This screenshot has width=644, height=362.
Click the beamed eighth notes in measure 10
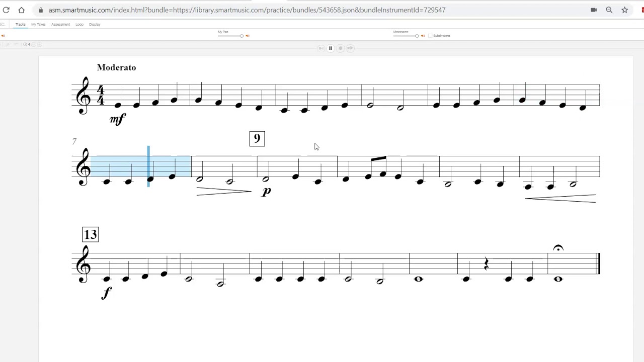pyautogui.click(x=377, y=167)
